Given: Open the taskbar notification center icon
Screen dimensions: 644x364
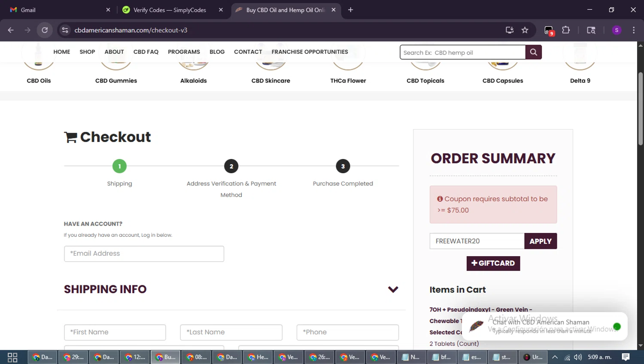Looking at the screenshot, I should tap(626, 357).
